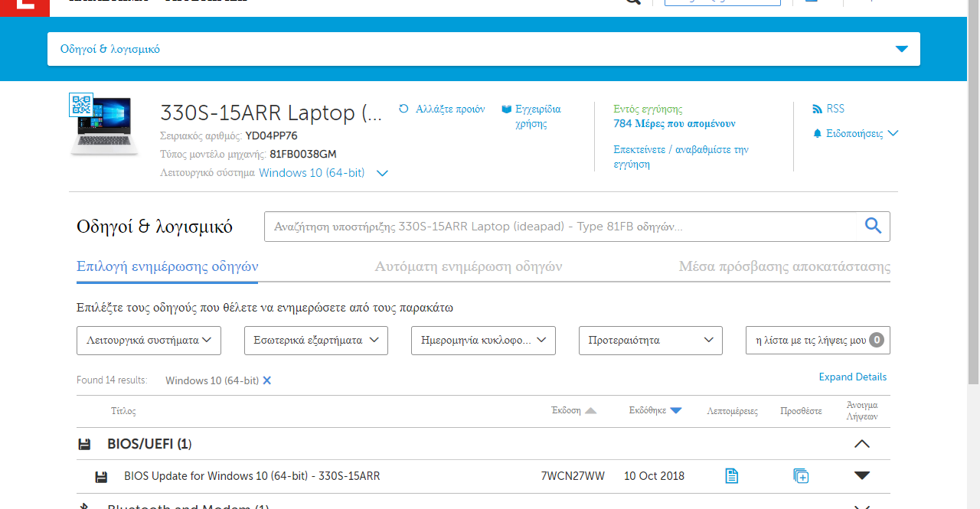Screen dimensions: 980x509
Task: Open details document icon for BIOS Update
Action: [732, 476]
